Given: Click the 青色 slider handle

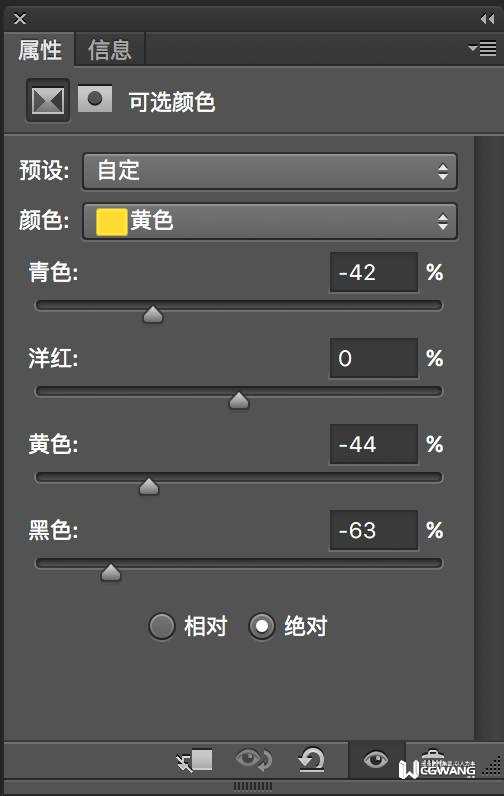Looking at the screenshot, I should tap(153, 314).
